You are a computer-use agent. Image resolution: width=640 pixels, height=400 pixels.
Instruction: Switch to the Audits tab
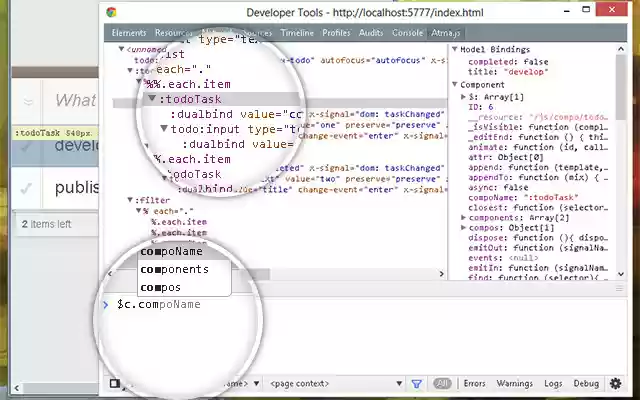point(371,33)
